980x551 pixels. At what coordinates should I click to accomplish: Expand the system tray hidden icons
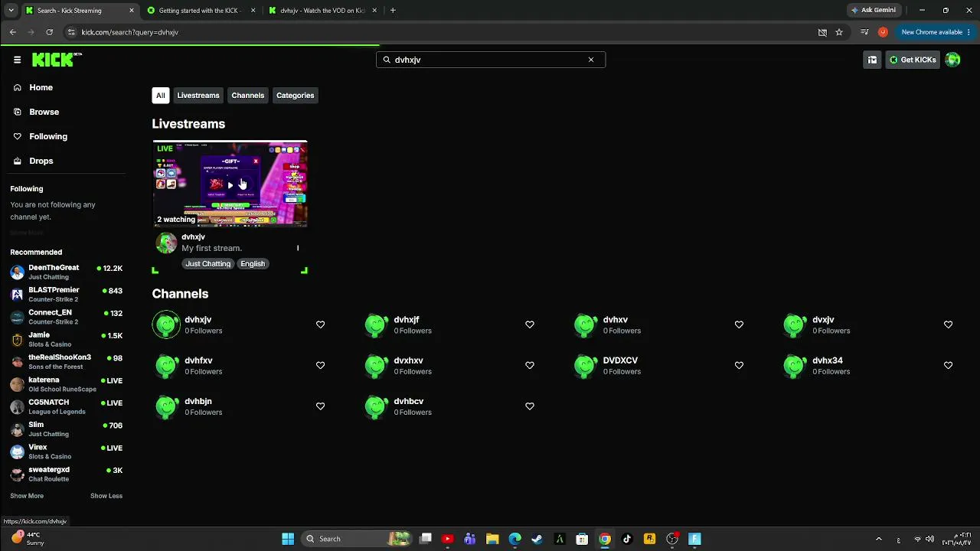(878, 539)
